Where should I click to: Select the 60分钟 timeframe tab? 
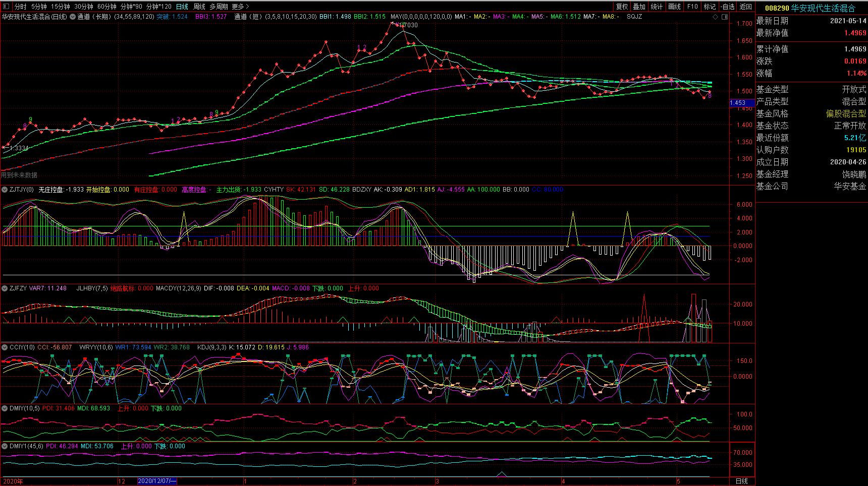106,7
